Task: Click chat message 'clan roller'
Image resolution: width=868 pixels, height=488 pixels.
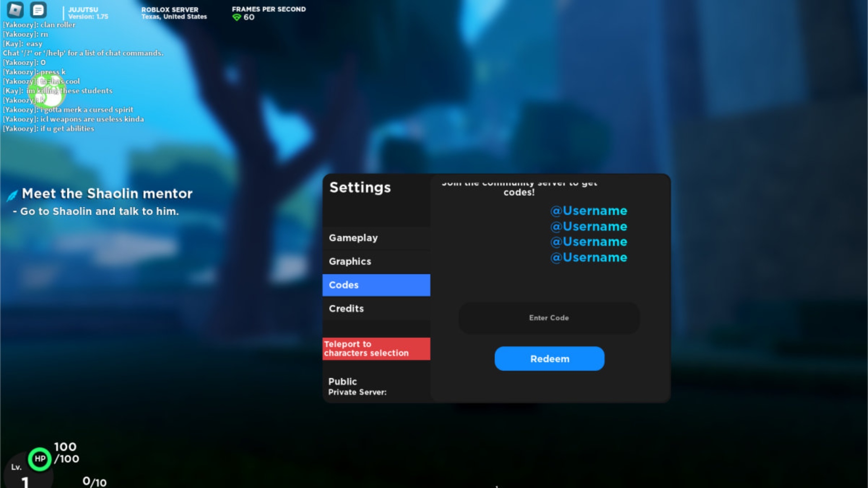Action: [x=39, y=25]
